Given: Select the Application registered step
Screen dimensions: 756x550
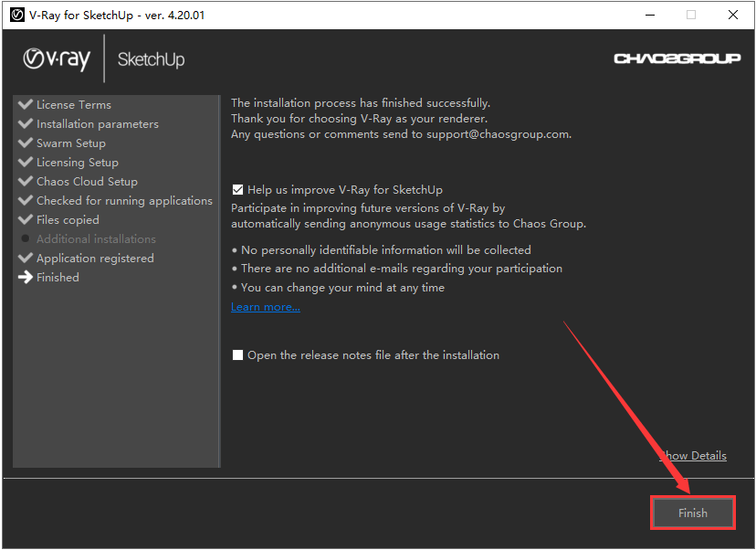Looking at the screenshot, I should 95,259.
